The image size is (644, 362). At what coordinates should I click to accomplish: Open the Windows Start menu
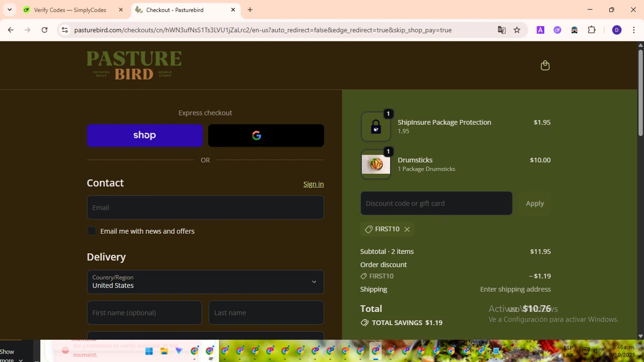(149, 351)
